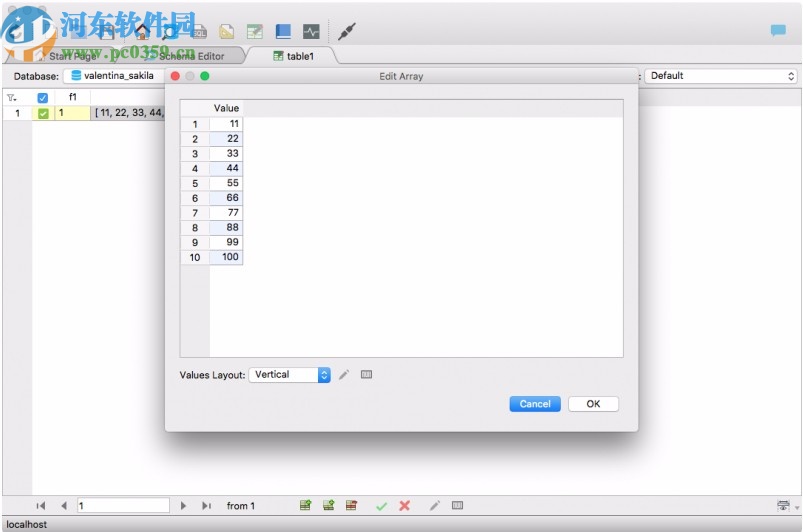Image resolution: width=803 pixels, height=532 pixels.
Task: Click the yellow f1 cell with value 1
Action: (x=72, y=113)
